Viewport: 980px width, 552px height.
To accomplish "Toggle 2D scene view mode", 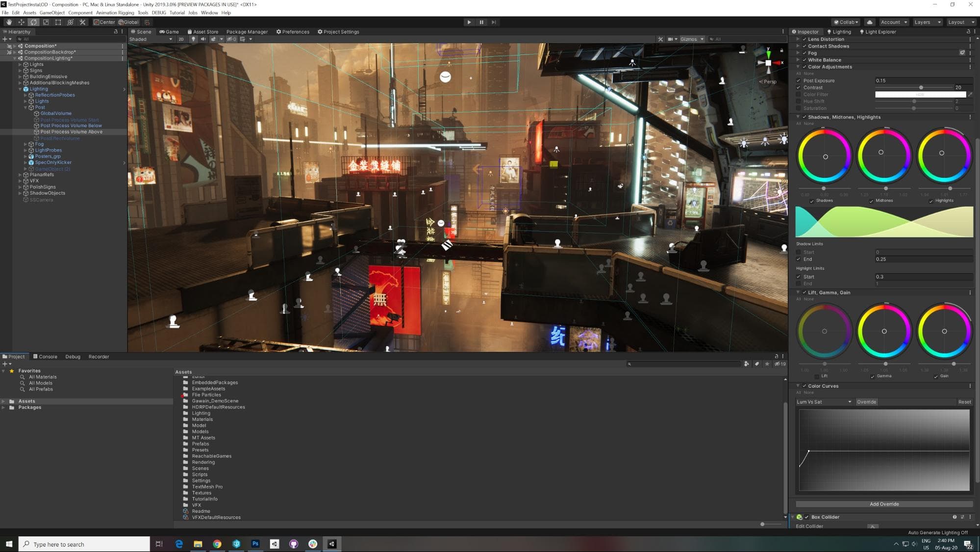I will (x=181, y=39).
